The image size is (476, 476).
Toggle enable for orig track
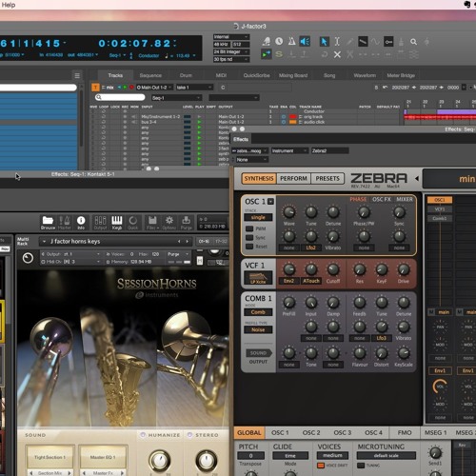coord(284,117)
